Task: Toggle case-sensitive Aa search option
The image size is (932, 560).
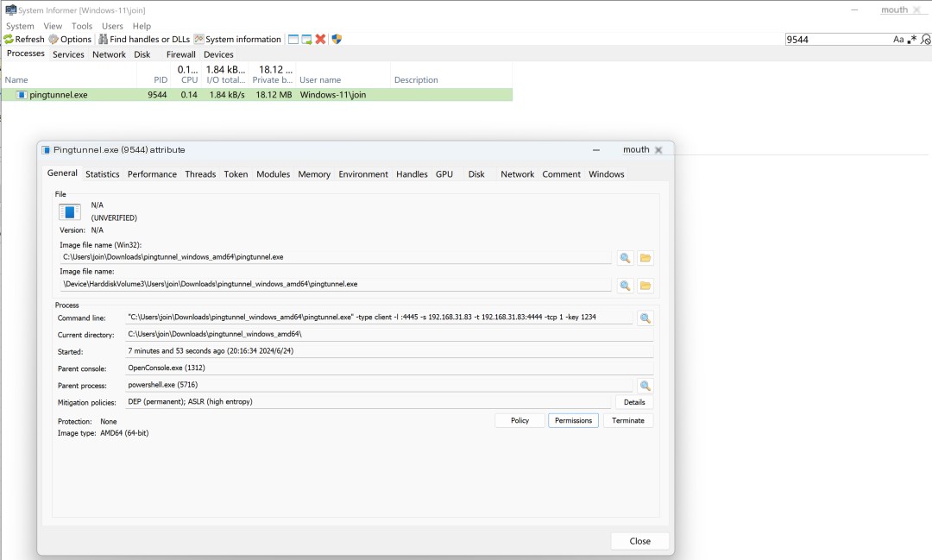Action: pos(898,39)
